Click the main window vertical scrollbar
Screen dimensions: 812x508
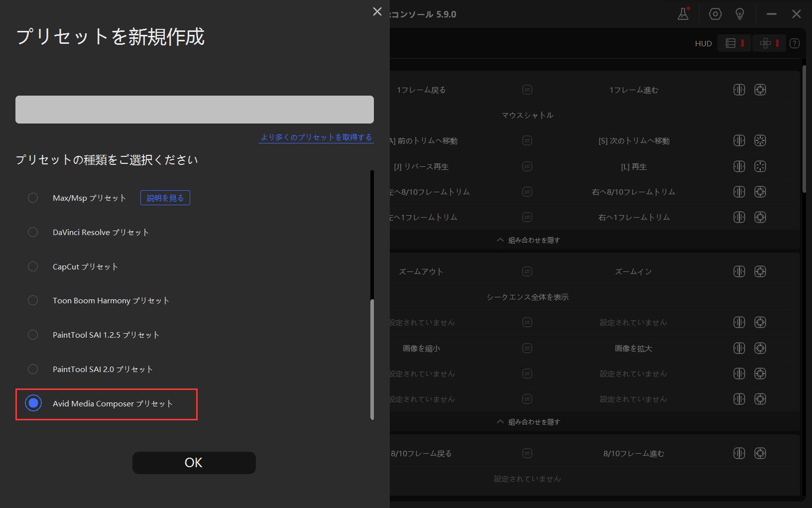click(x=804, y=129)
